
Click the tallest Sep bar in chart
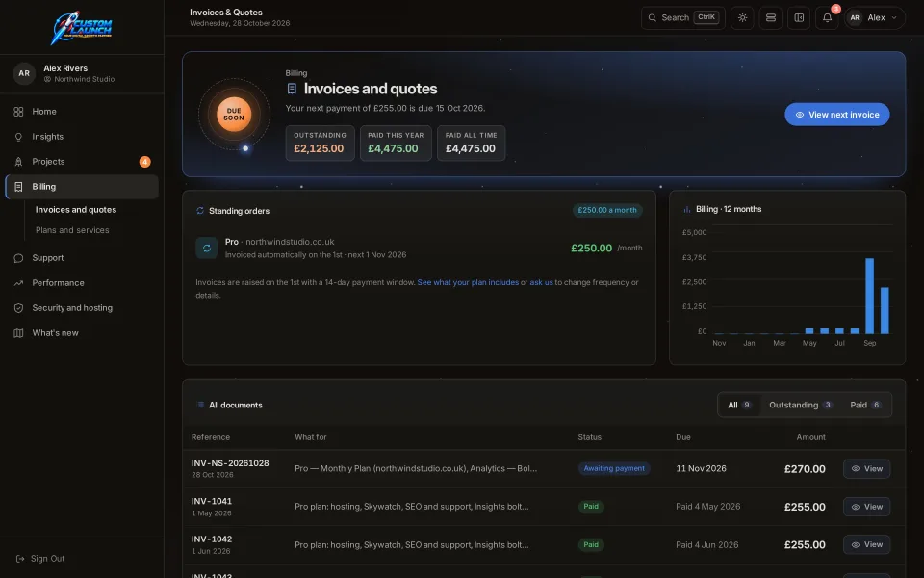[x=869, y=296]
